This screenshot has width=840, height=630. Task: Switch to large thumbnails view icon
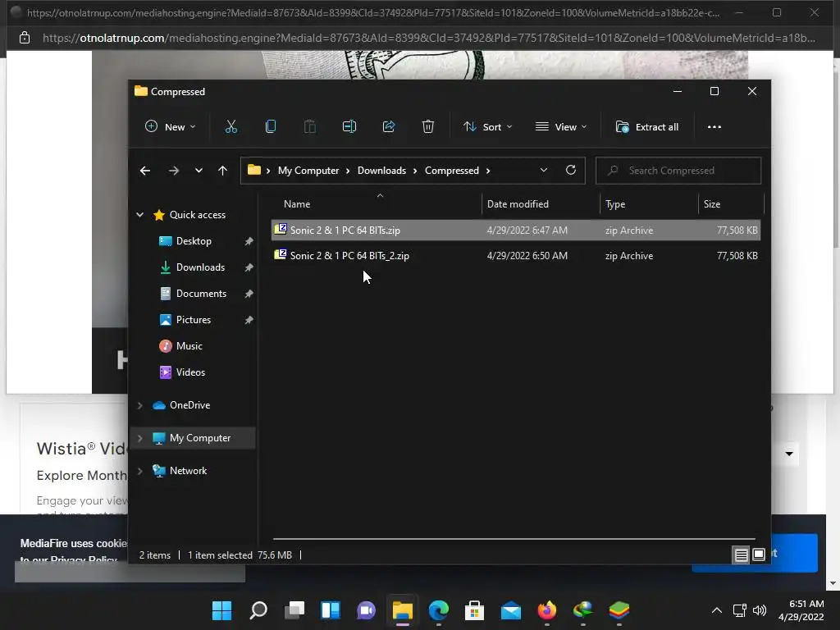click(759, 555)
